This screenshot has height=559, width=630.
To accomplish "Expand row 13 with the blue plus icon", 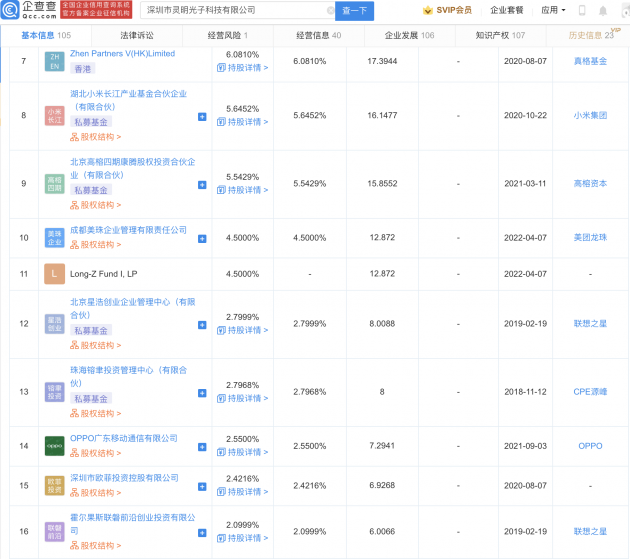I will pyautogui.click(x=202, y=393).
